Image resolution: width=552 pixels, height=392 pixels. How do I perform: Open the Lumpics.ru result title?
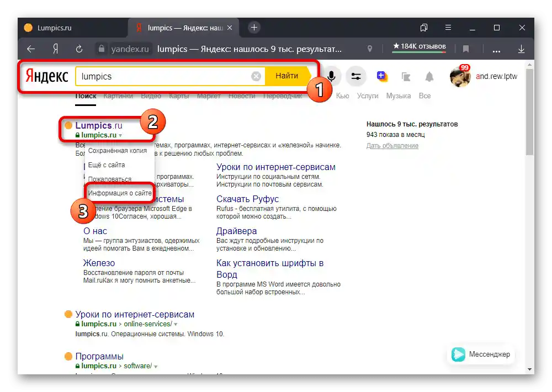coord(99,125)
